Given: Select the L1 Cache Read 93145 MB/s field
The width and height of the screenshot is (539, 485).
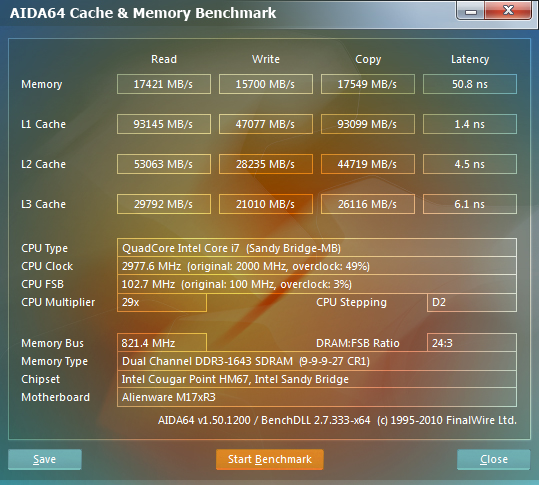Looking at the screenshot, I should (164, 124).
